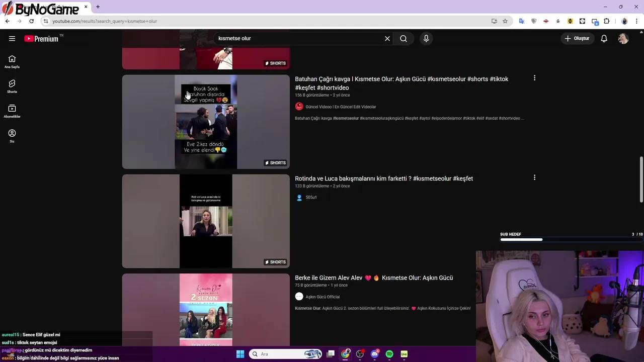Clear the search box with X icon
Viewport: 644px width, 362px height.
[387, 39]
